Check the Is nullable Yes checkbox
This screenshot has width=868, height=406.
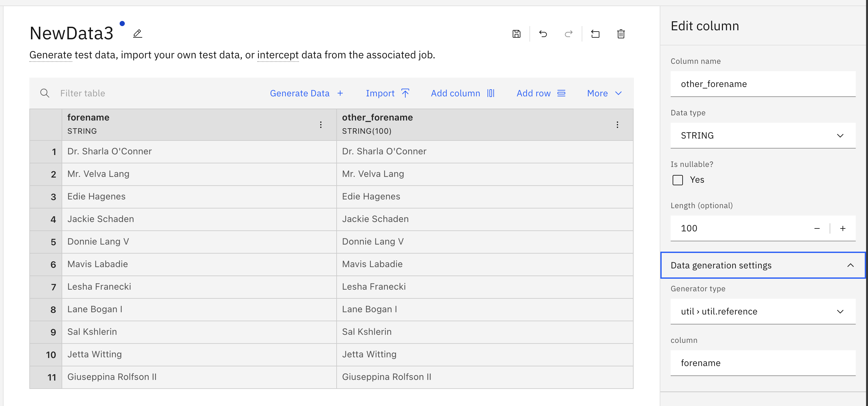[677, 180]
